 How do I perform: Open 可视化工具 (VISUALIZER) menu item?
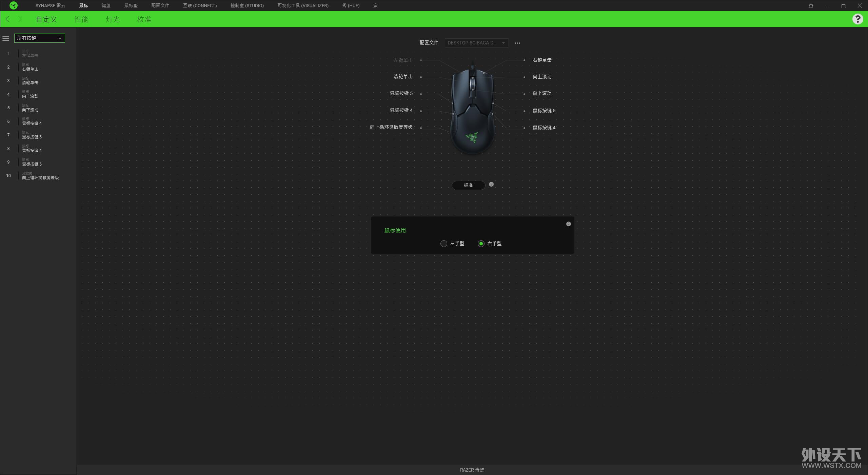click(x=303, y=5)
